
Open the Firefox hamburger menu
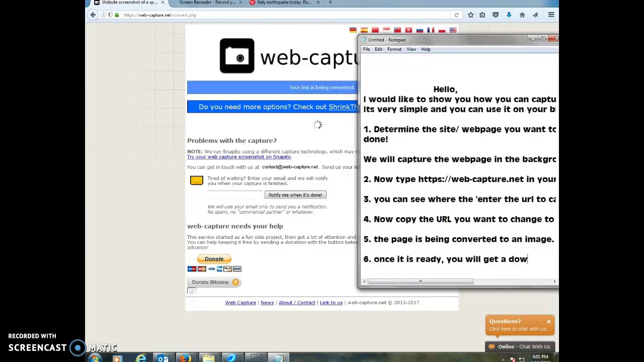click(551, 15)
